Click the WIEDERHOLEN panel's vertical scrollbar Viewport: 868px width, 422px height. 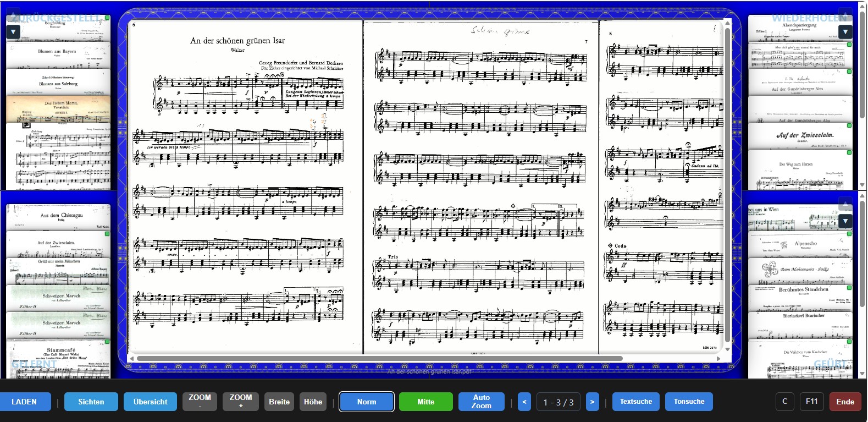(862, 65)
